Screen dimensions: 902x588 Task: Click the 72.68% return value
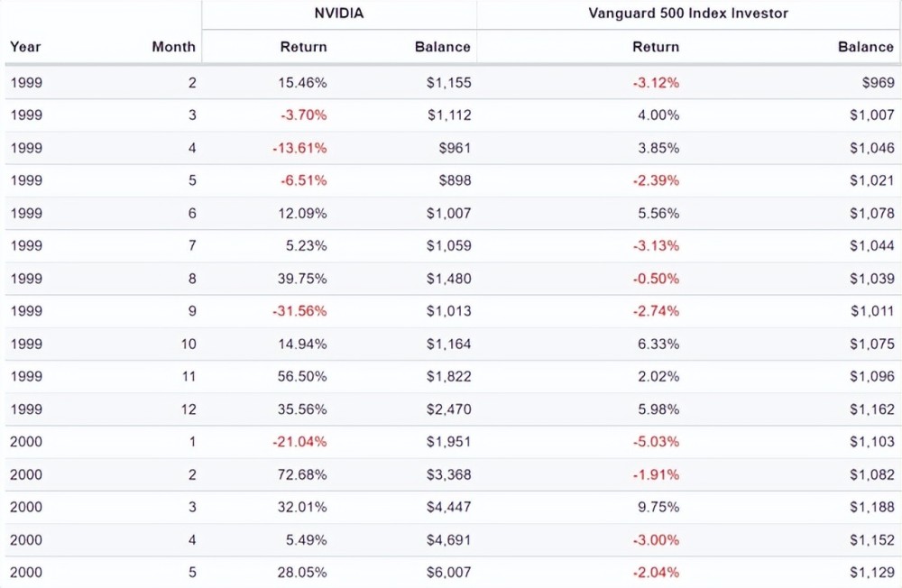tap(303, 474)
